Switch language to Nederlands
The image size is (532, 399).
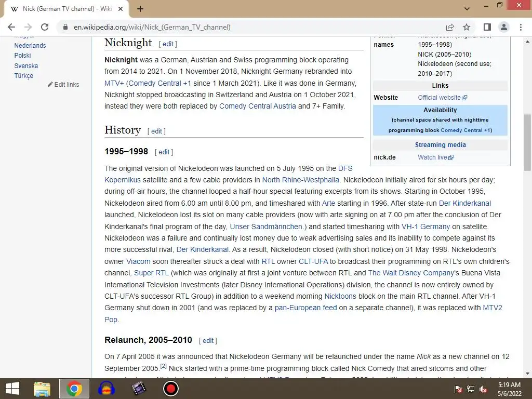pos(30,46)
